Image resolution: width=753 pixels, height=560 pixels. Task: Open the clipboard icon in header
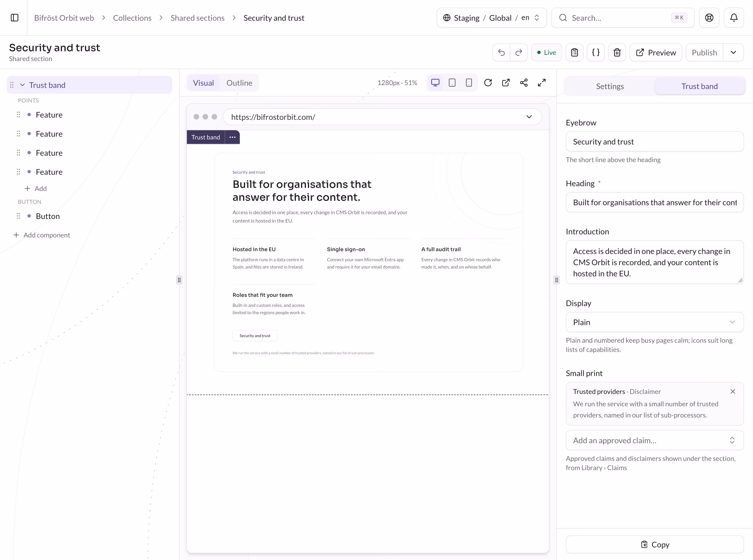[575, 53]
